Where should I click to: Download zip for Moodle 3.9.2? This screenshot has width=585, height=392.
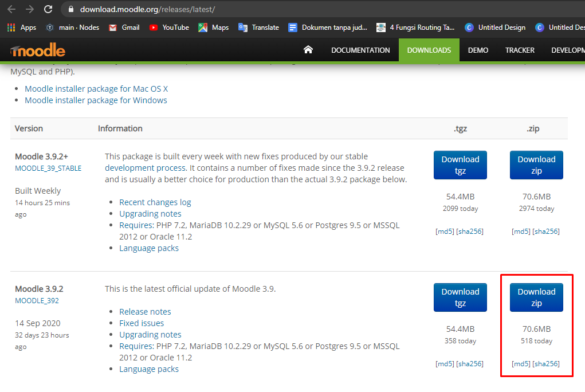(536, 297)
